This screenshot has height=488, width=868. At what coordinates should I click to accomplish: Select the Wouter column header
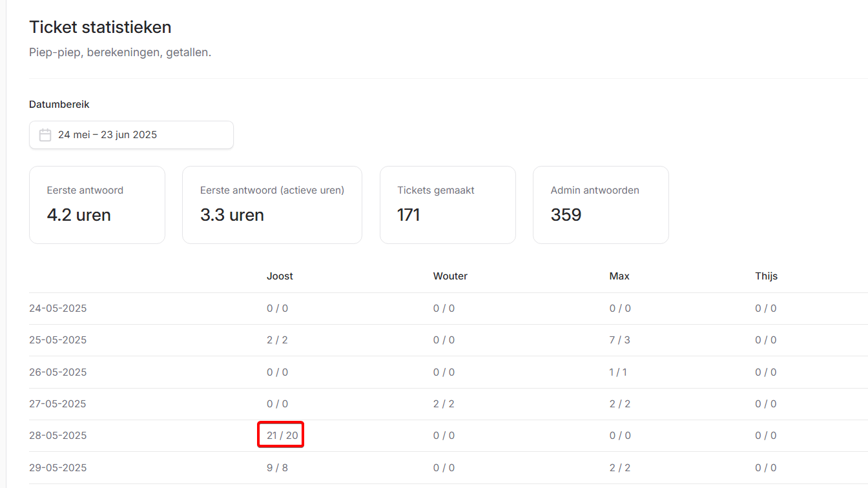pyautogui.click(x=450, y=276)
